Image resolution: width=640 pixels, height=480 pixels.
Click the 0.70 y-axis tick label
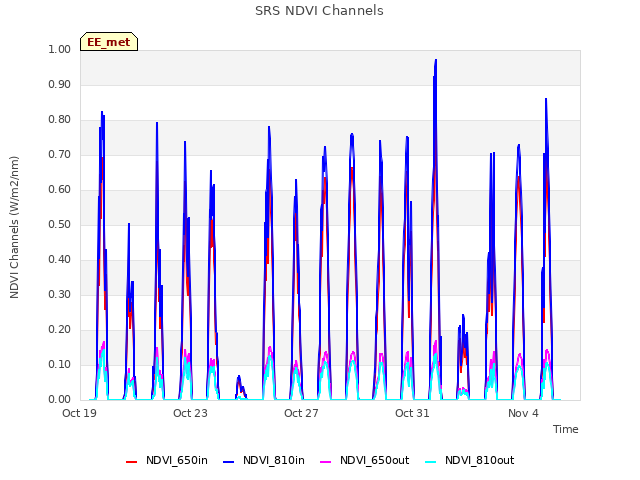click(60, 154)
